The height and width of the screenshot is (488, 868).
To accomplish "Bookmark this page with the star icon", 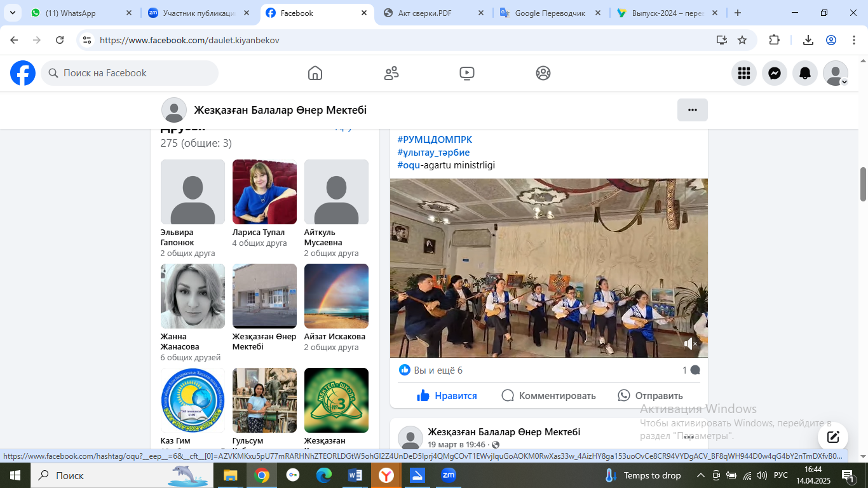I will tap(742, 40).
